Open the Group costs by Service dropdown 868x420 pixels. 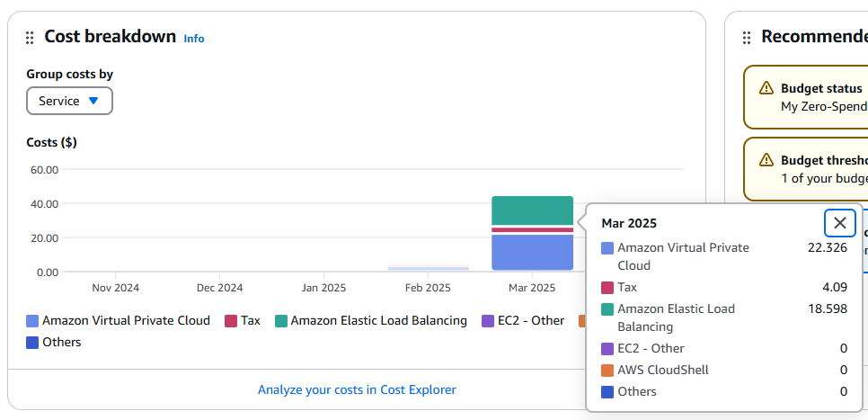69,101
